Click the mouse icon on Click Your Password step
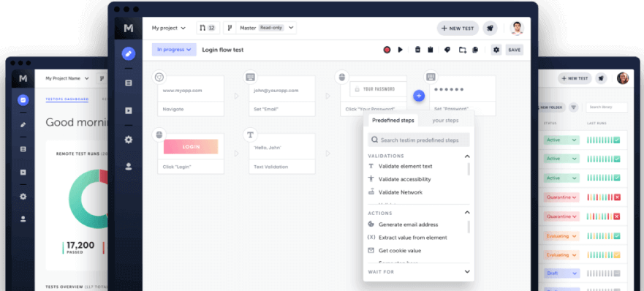This screenshot has width=644, height=291. point(341,77)
